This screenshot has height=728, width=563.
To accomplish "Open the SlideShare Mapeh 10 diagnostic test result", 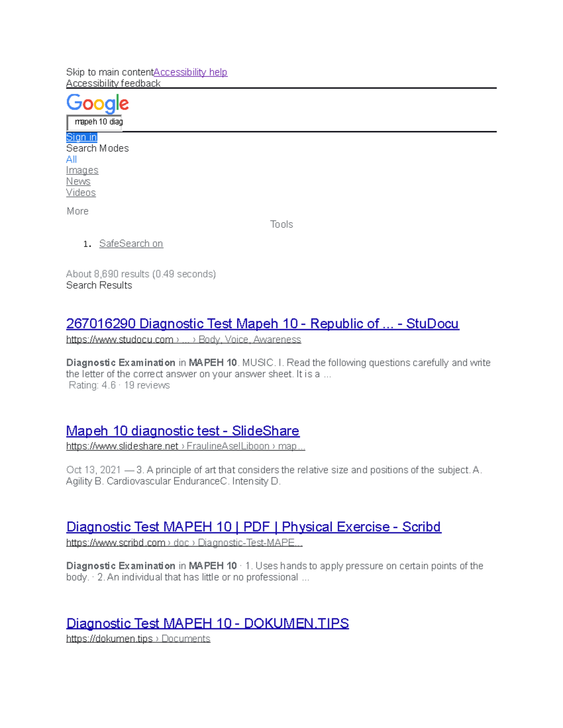I will (183, 431).
